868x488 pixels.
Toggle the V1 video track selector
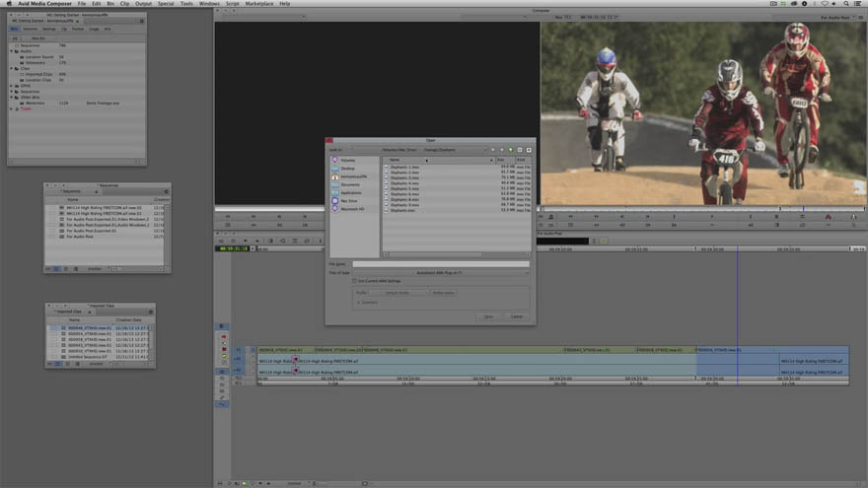[239, 350]
